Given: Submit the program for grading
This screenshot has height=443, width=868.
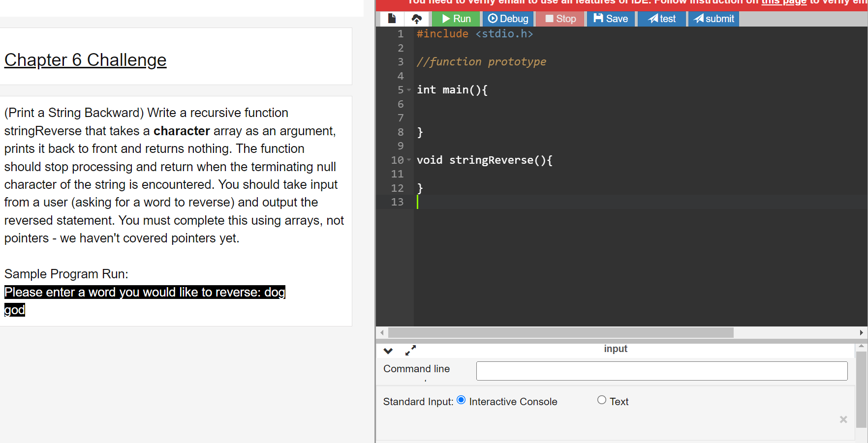Looking at the screenshot, I should pos(713,18).
